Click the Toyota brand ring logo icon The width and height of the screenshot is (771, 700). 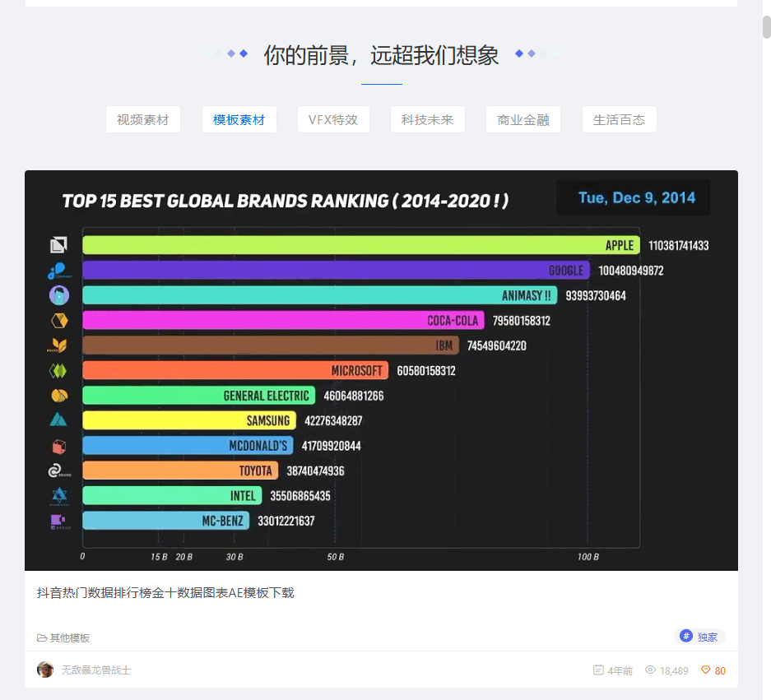(56, 471)
